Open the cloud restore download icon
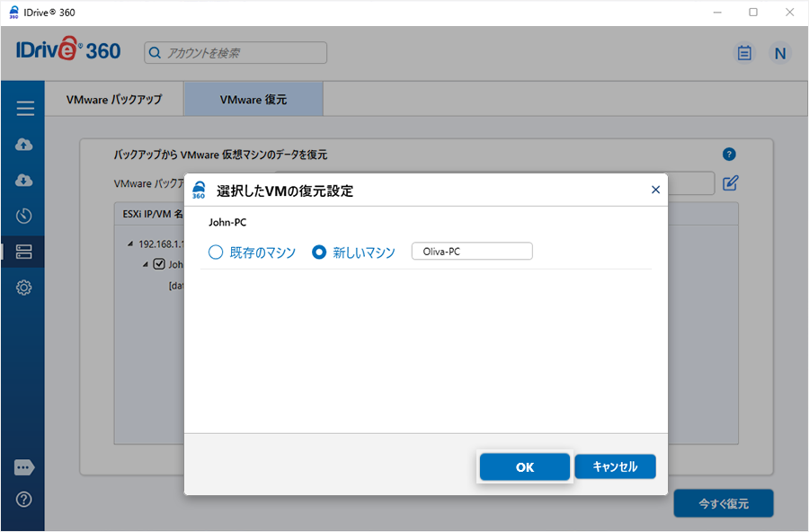Image resolution: width=809 pixels, height=532 pixels. click(x=25, y=181)
